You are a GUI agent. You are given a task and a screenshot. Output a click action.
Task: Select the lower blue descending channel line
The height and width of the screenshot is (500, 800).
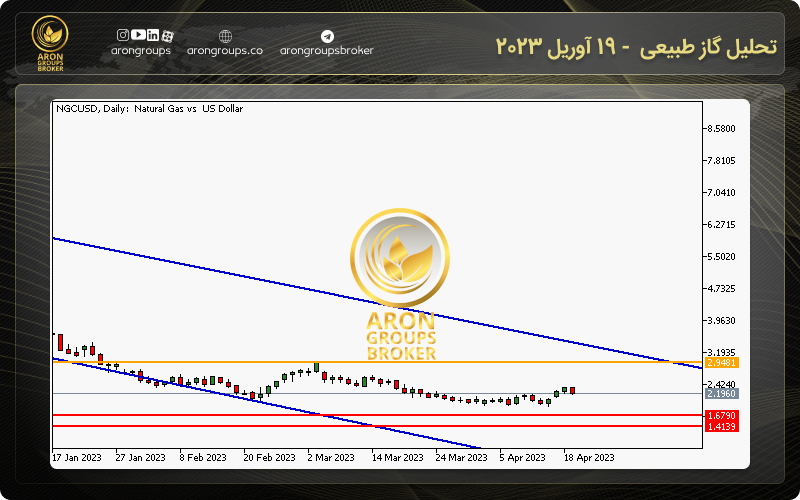(x=265, y=403)
